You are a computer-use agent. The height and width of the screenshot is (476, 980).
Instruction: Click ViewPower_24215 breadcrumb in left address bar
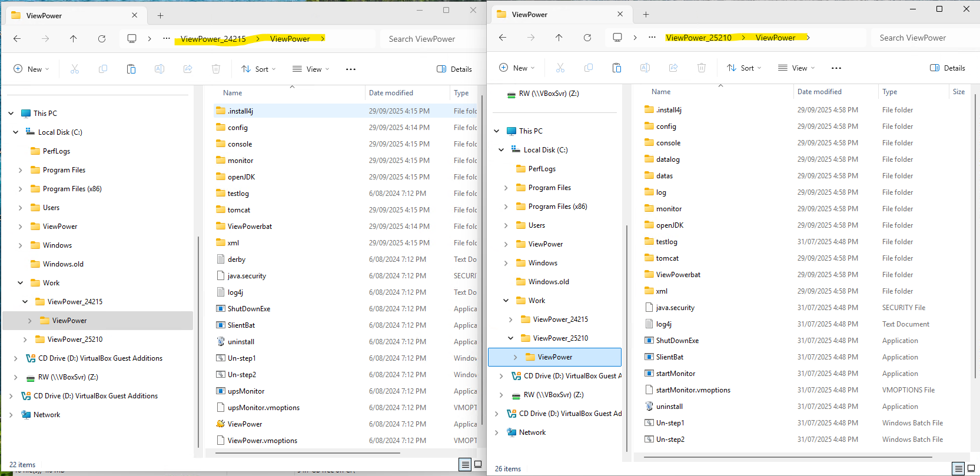213,39
